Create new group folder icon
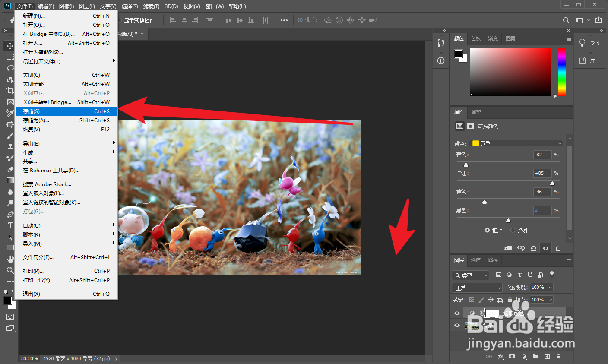 point(535,357)
